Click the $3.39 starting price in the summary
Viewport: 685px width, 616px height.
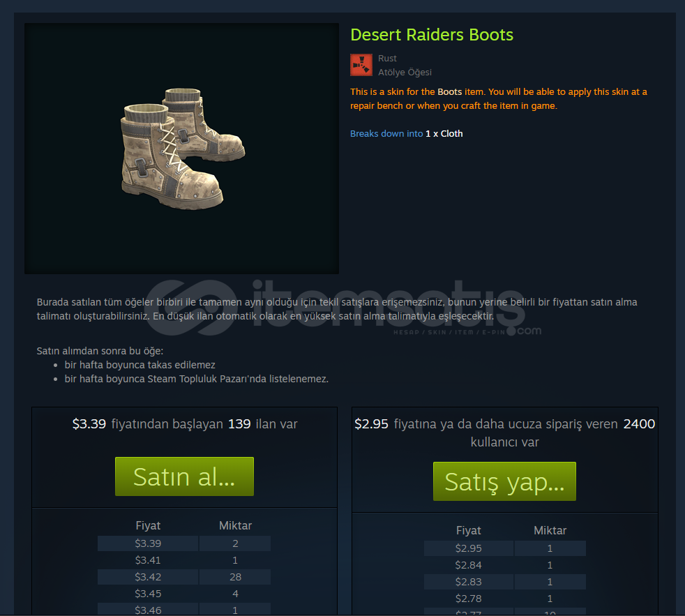[x=89, y=423]
